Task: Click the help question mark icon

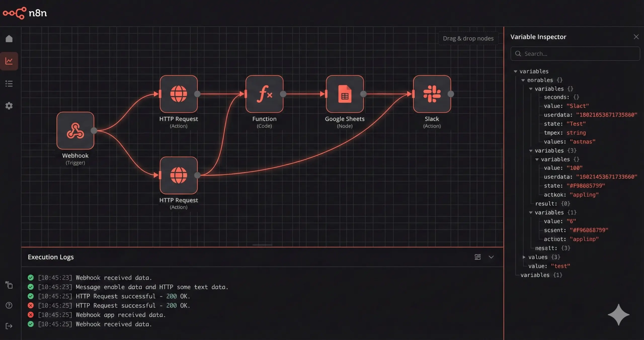Action: tap(9, 305)
